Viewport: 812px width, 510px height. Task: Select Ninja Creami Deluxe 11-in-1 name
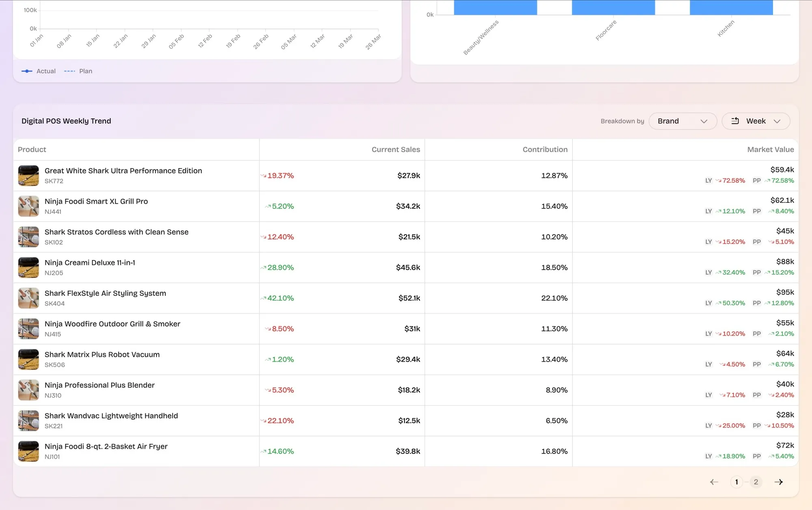point(90,263)
